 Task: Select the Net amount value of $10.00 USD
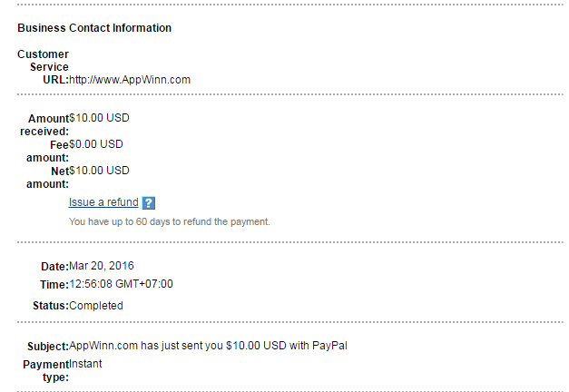click(x=99, y=170)
